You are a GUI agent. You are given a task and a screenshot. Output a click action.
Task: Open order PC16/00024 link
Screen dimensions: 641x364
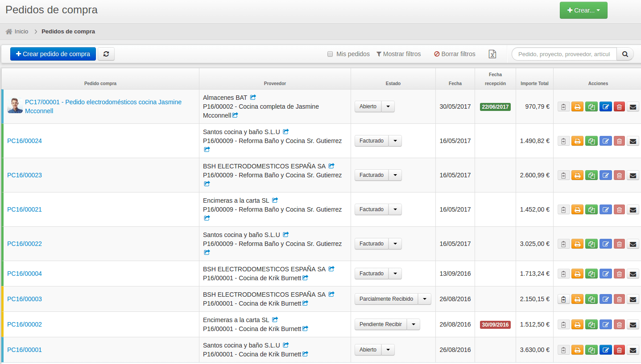click(x=25, y=141)
